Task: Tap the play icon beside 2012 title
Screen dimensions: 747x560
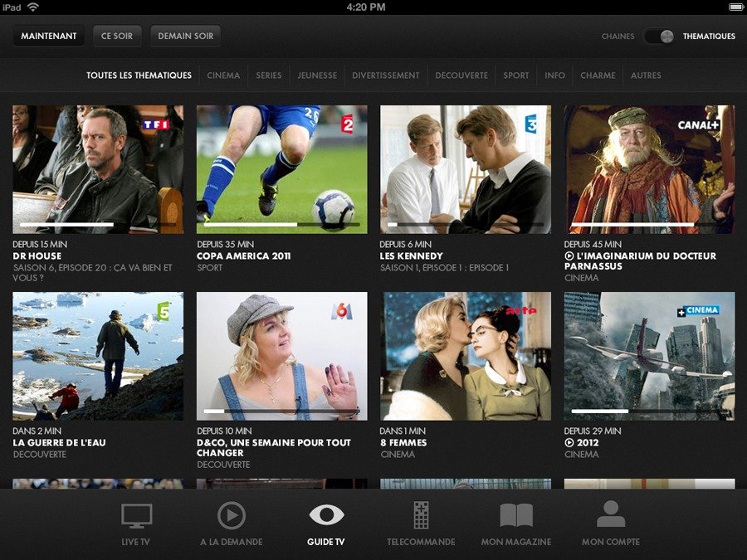Action: (x=569, y=443)
